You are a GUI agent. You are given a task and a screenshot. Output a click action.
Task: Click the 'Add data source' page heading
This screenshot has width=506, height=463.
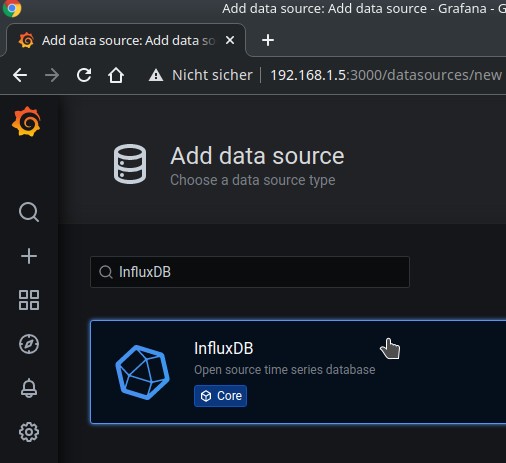coord(257,156)
